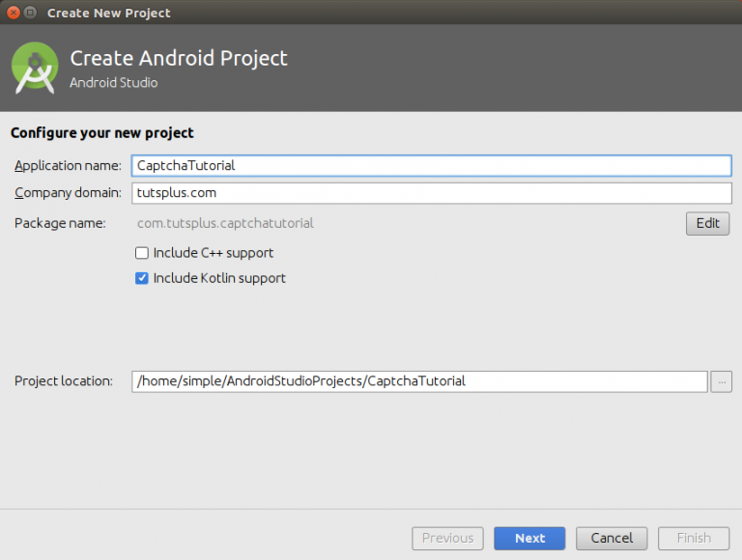Click the 'Project location:' label

[x=64, y=381]
